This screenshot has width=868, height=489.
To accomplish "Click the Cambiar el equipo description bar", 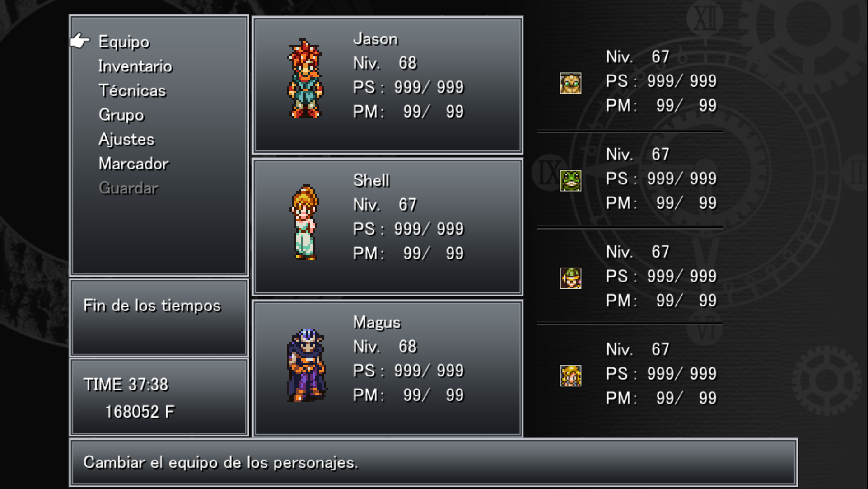I will [433, 463].
